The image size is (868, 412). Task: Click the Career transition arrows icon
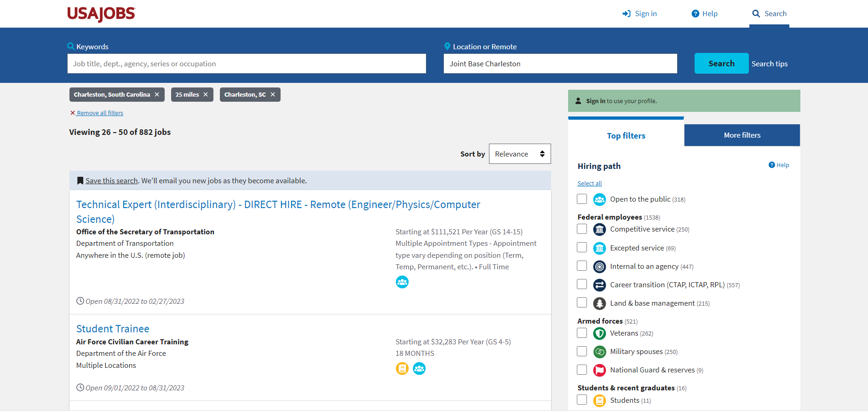pyautogui.click(x=599, y=285)
